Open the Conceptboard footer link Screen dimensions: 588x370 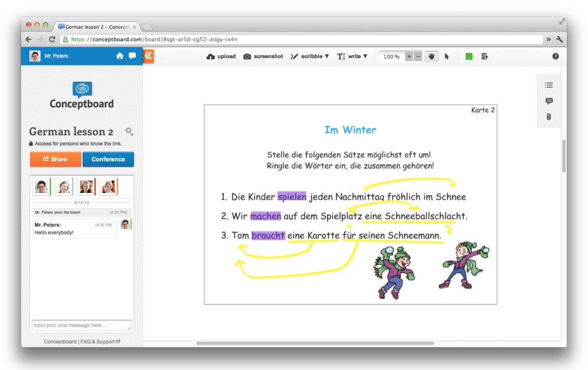pyautogui.click(x=60, y=341)
